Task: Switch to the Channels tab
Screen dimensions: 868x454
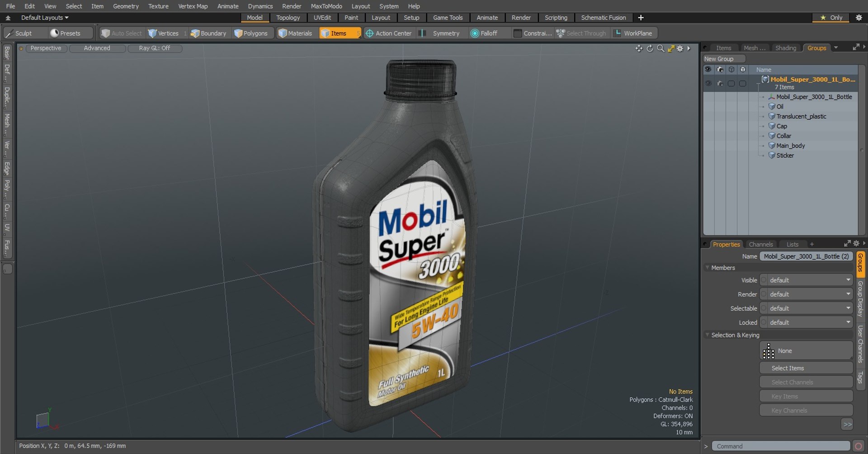Action: pyautogui.click(x=761, y=244)
